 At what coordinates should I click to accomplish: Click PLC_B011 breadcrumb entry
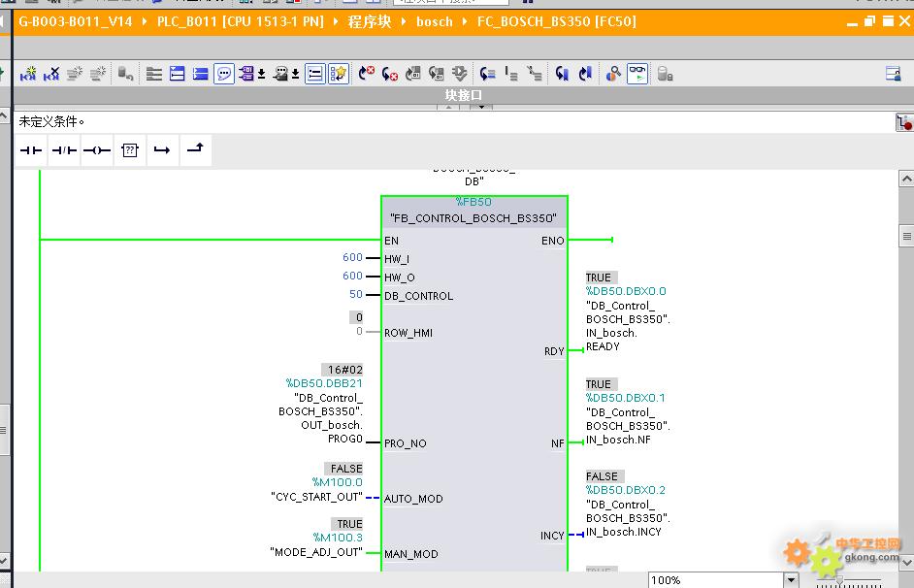coord(241,21)
